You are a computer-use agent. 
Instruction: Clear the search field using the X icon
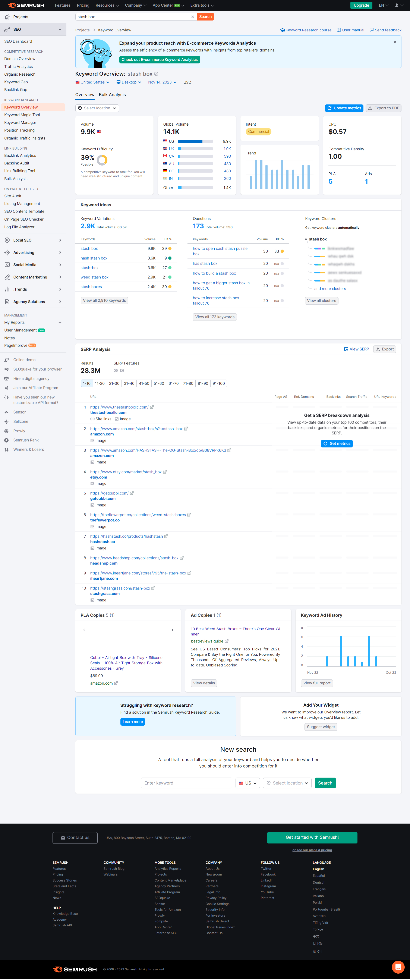click(x=192, y=17)
